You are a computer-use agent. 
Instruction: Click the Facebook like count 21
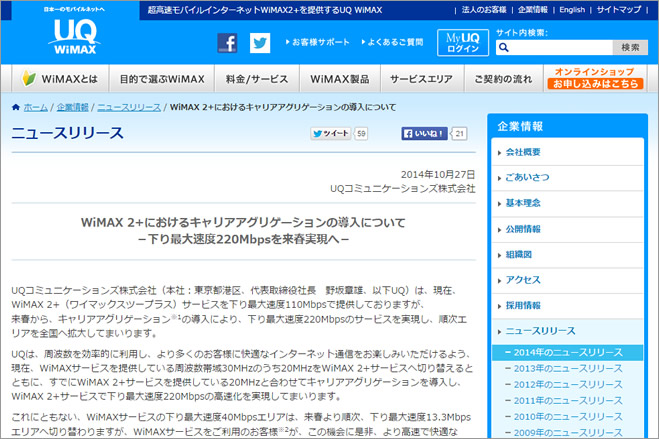[x=459, y=134]
